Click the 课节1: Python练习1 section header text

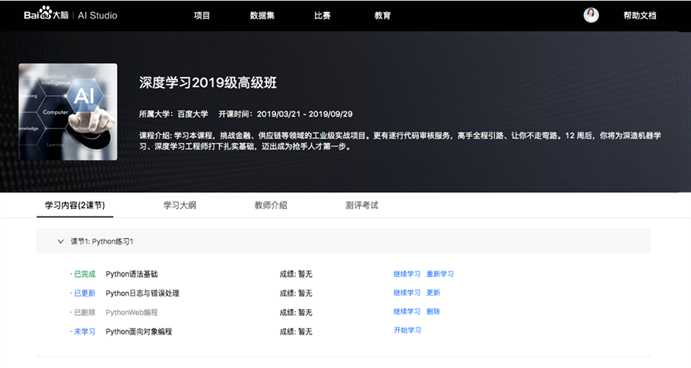coord(102,242)
